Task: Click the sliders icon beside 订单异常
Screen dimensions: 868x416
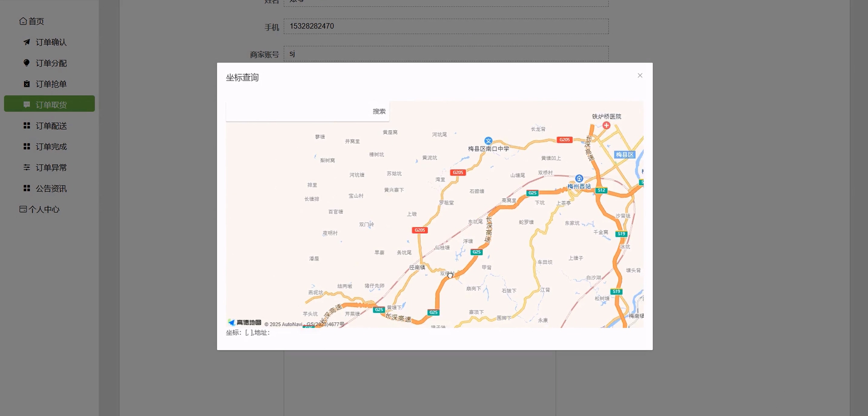Action: (27, 167)
